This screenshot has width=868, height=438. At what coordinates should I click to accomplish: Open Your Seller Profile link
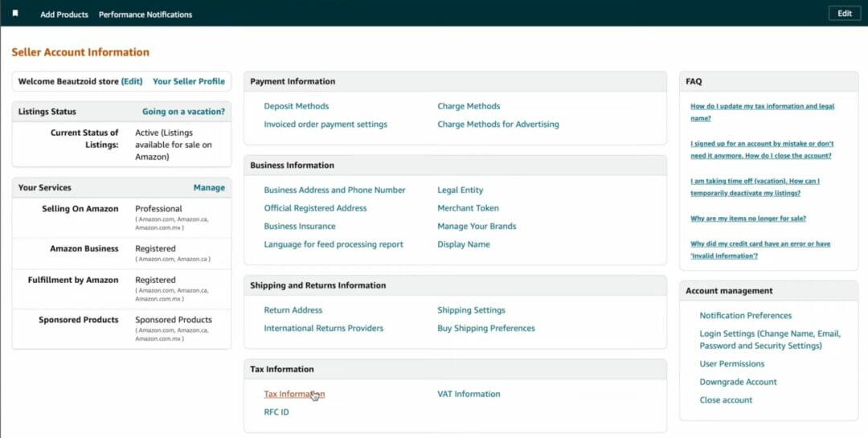(189, 81)
